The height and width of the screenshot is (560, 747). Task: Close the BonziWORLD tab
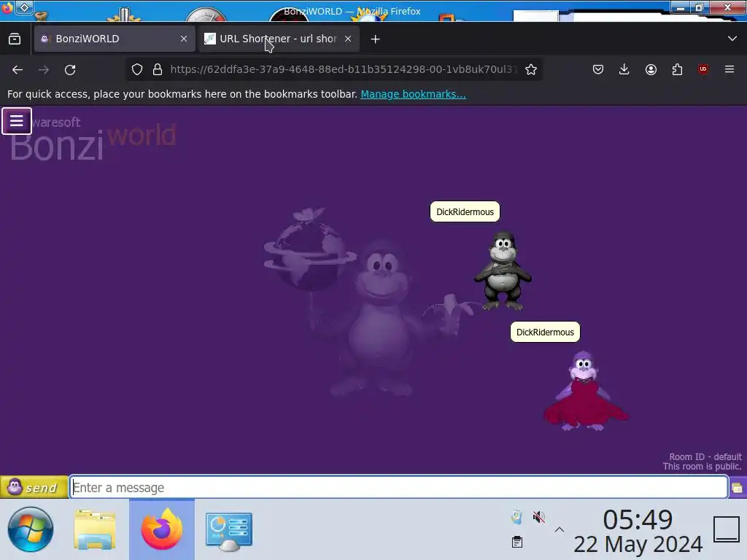pyautogui.click(x=184, y=39)
